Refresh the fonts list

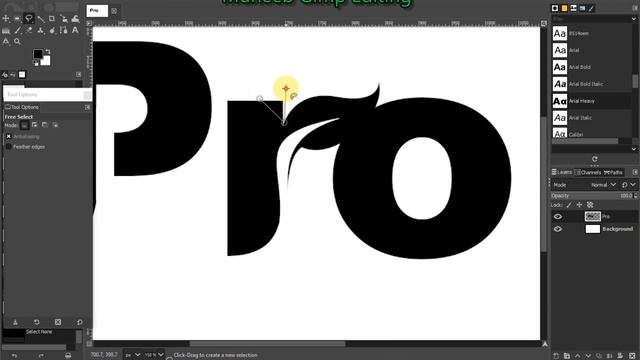[595, 159]
